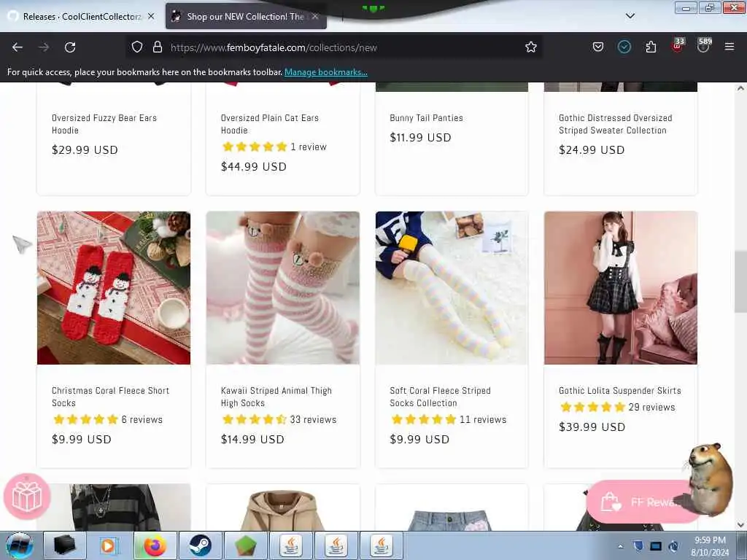Screen dimensions: 747x560
Task: Open Steam from the taskbar
Action: point(200,545)
